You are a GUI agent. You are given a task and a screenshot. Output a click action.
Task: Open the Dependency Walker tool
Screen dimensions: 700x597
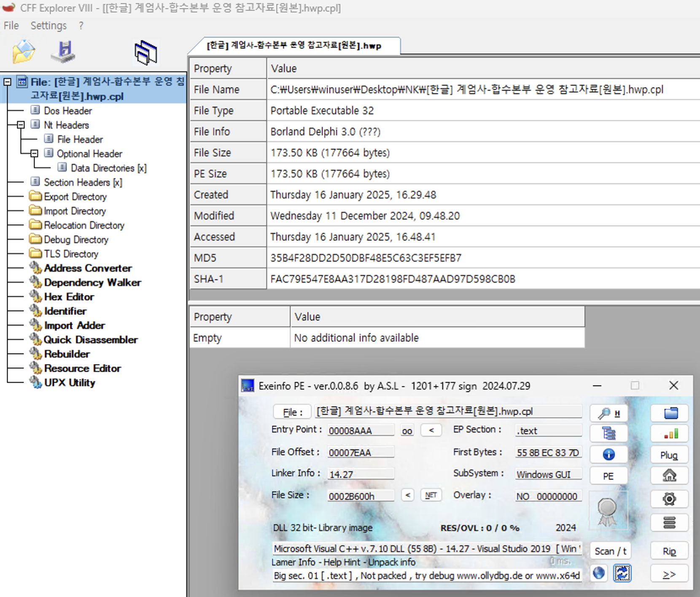coord(92,282)
